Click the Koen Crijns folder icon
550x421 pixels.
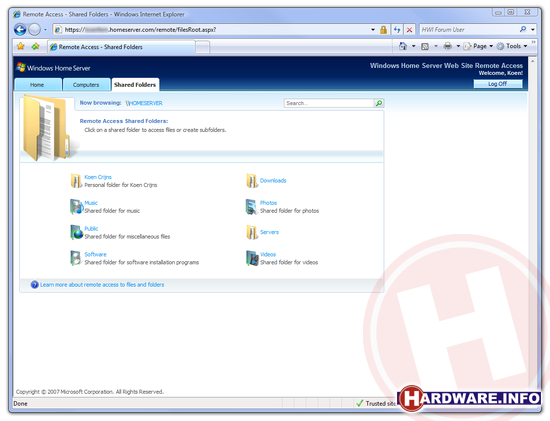coord(76,181)
